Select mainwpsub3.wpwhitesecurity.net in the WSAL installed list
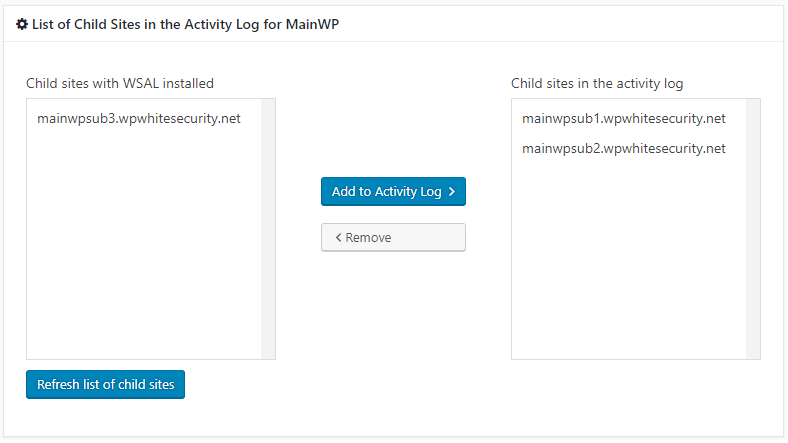Screen dimensions: 788x443 click(x=138, y=119)
